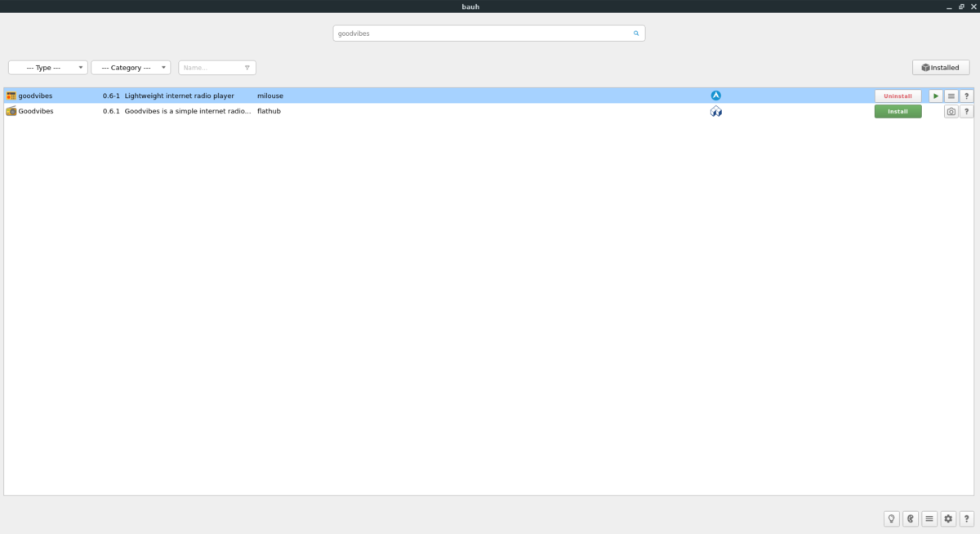Select 'Goodvibes is a simple internet radio...' text
This screenshot has width=980, height=534.
tap(188, 111)
